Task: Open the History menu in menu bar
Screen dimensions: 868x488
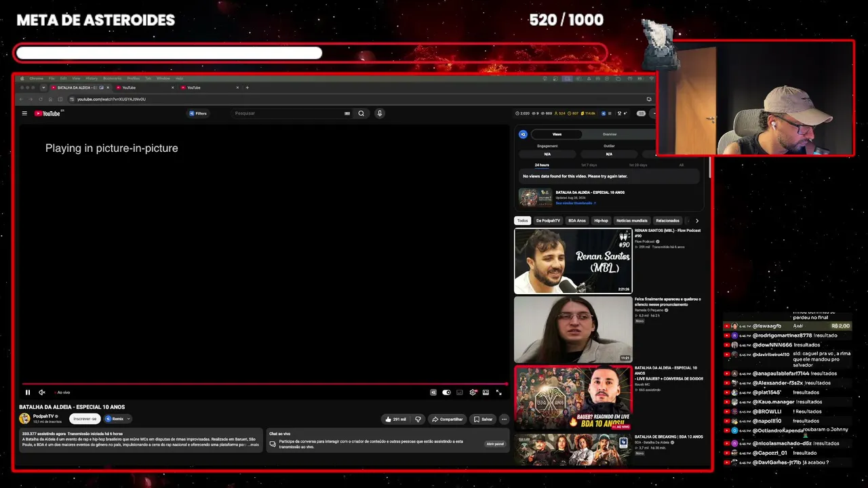Action: coord(92,79)
